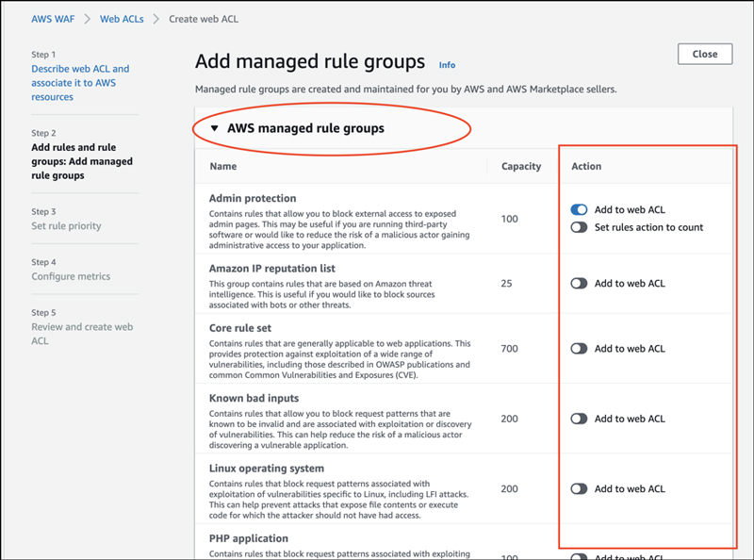Navigate to Web ACLs breadcrumb
The width and height of the screenshot is (754, 560).
pyautogui.click(x=123, y=18)
